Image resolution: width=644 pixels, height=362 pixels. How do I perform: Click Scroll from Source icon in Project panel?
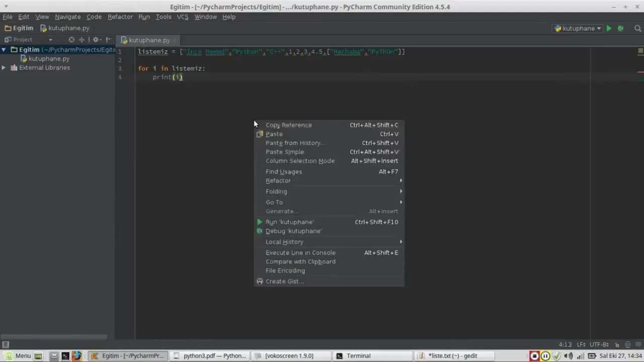click(71, 40)
